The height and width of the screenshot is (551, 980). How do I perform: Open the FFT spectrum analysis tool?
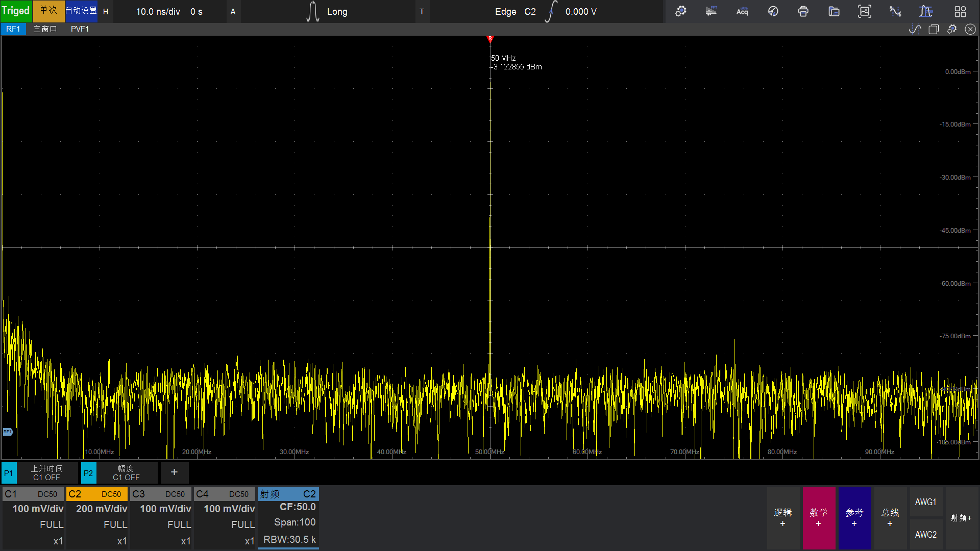point(711,11)
